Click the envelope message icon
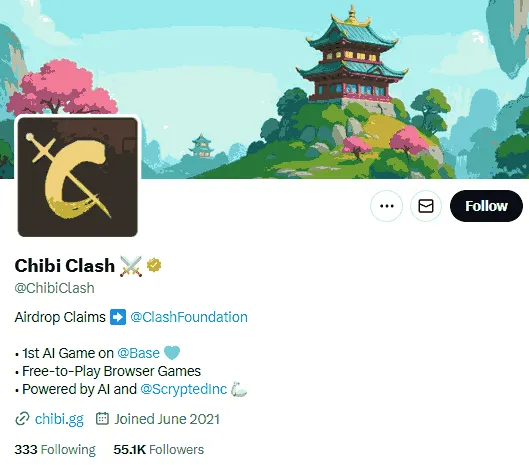 click(x=426, y=206)
